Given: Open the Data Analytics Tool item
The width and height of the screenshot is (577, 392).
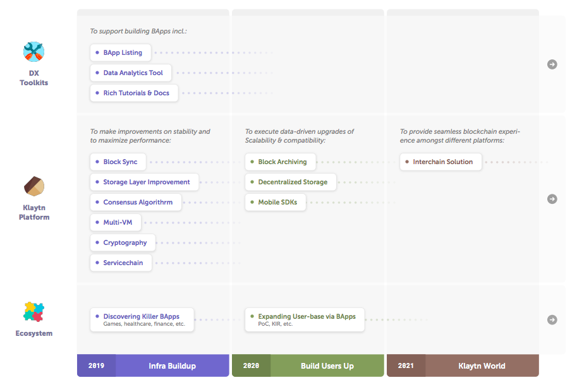Looking at the screenshot, I should click(x=131, y=73).
